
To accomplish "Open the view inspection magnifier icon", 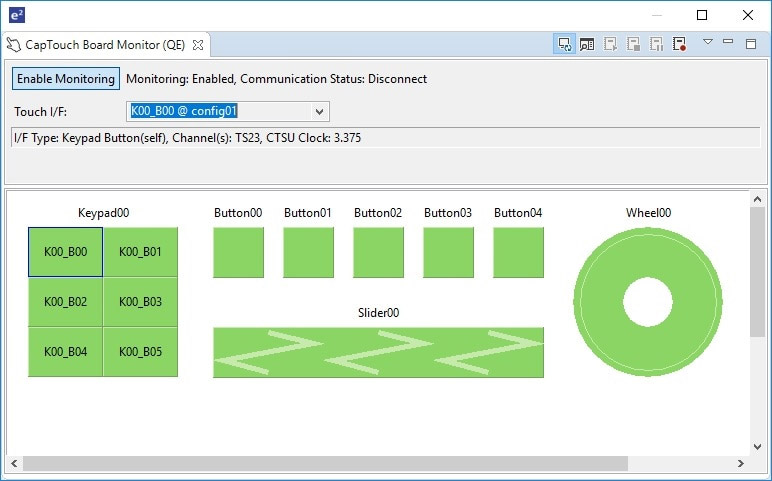I will tap(587, 44).
